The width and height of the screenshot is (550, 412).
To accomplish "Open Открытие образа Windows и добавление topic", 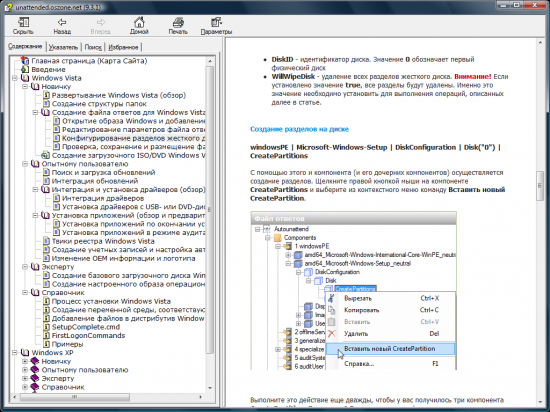I will [x=134, y=121].
